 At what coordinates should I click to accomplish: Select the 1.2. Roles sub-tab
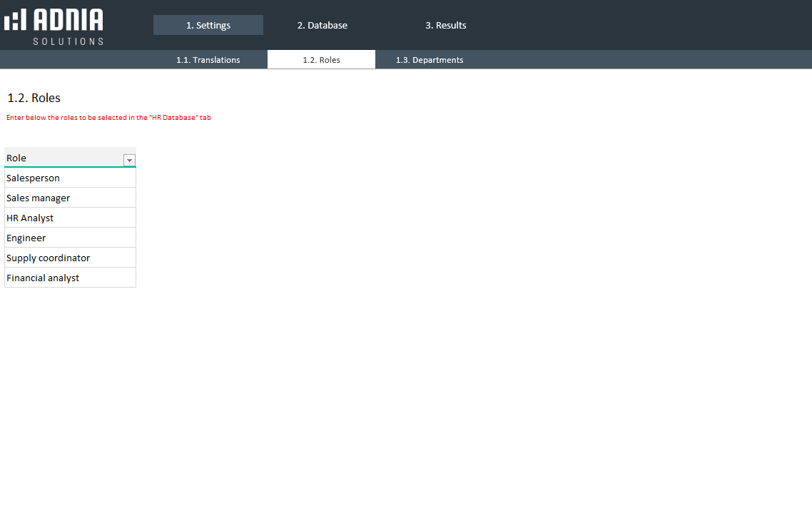click(x=321, y=60)
